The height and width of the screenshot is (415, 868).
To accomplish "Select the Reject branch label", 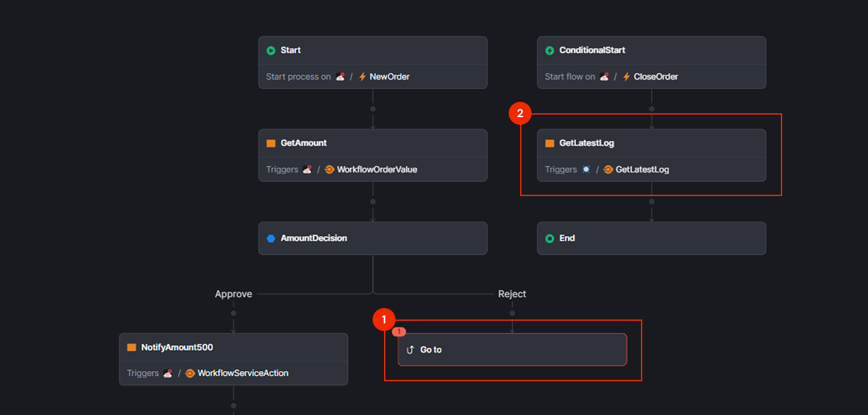I will coord(512,293).
